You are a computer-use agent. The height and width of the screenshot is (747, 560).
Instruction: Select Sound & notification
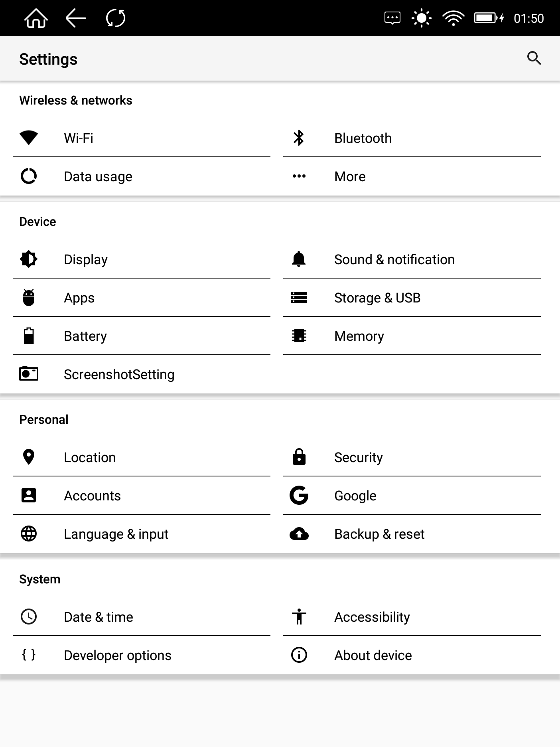point(394,259)
